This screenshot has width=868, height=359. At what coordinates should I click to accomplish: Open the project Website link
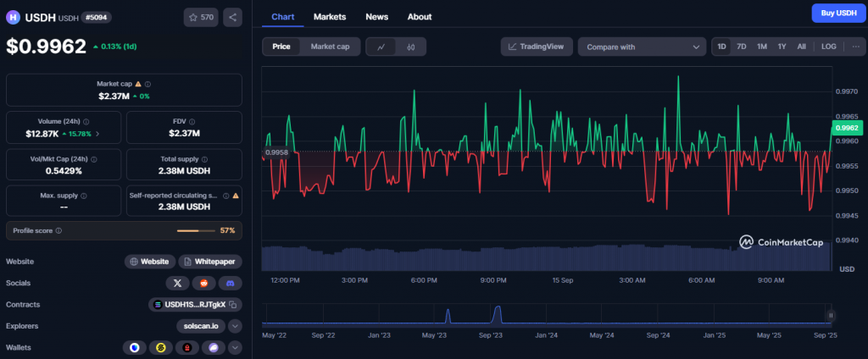[150, 262]
